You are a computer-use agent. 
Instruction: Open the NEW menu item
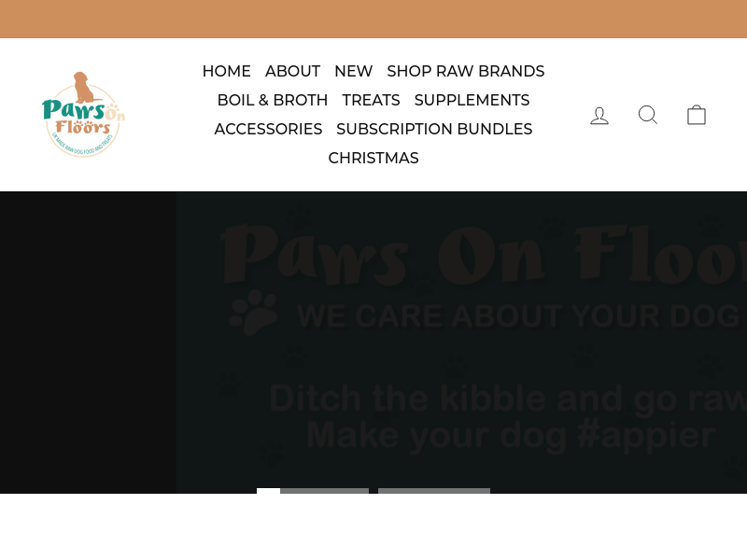tap(354, 72)
